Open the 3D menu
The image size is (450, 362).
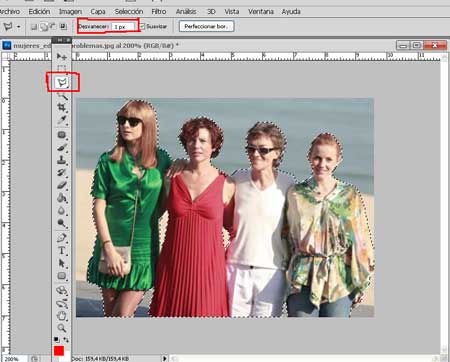click(211, 12)
